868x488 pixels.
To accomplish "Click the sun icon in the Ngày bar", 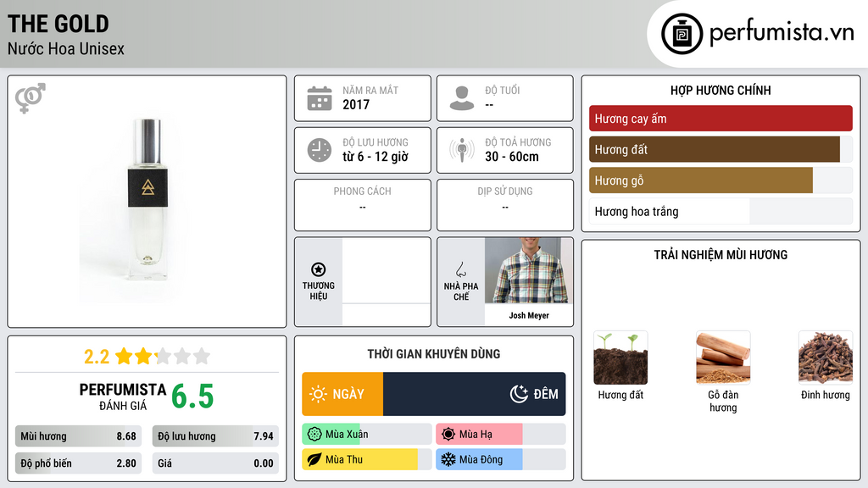I will 319,394.
